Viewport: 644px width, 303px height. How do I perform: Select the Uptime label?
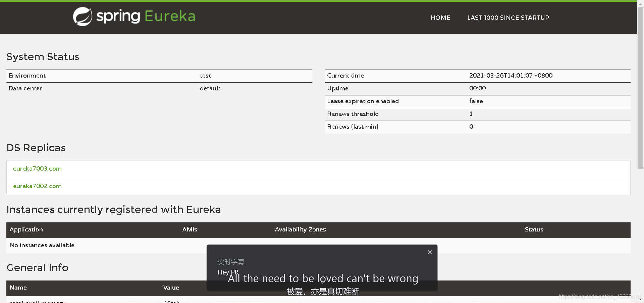338,88
